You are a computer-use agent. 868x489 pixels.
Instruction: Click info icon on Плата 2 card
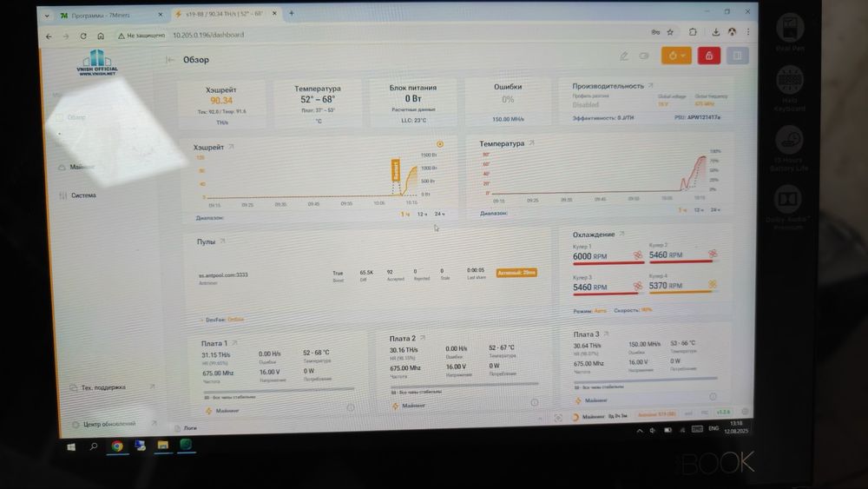click(x=534, y=403)
